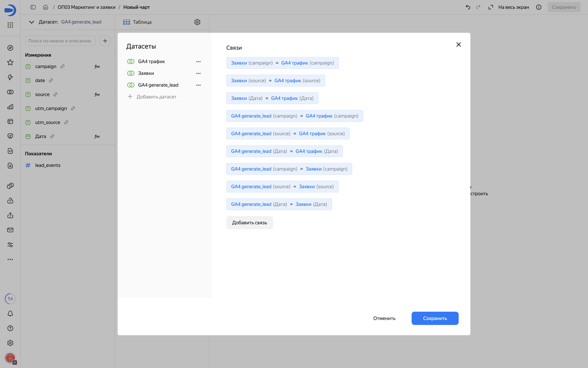Open the more dots icon in sidebar
Image resolution: width=588 pixels, height=368 pixels.
coord(10,259)
